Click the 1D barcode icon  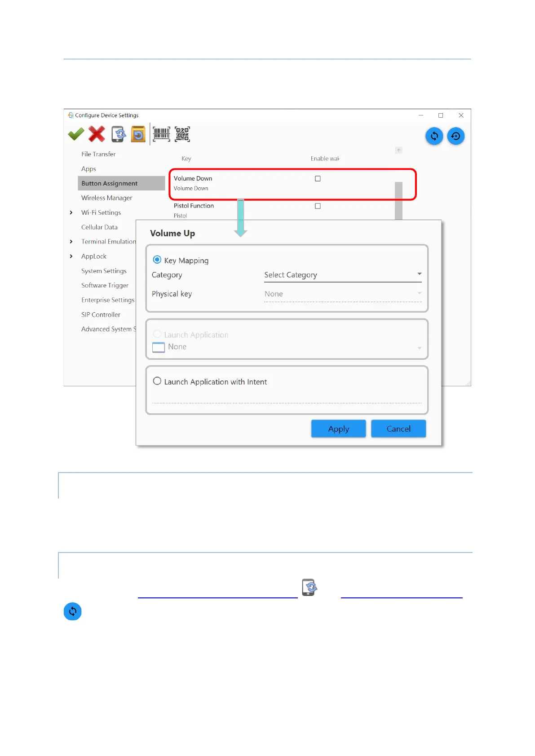[x=162, y=134]
